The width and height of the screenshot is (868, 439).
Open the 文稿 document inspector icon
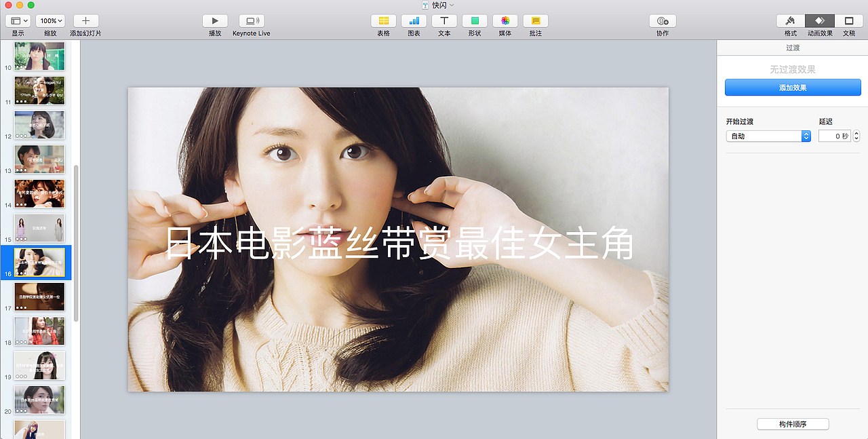(848, 21)
